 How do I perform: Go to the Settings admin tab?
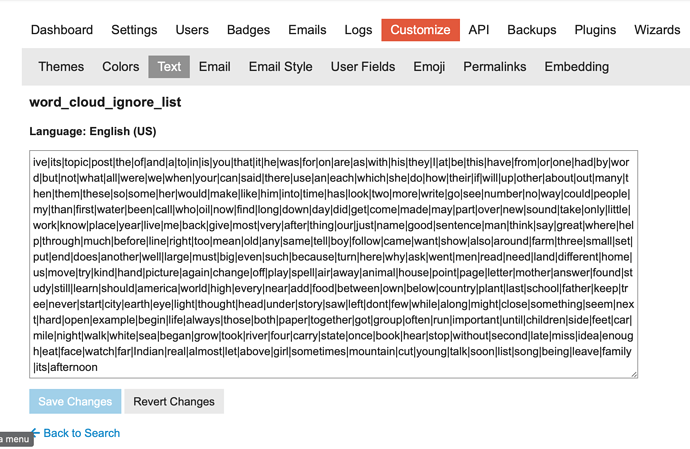tap(134, 30)
